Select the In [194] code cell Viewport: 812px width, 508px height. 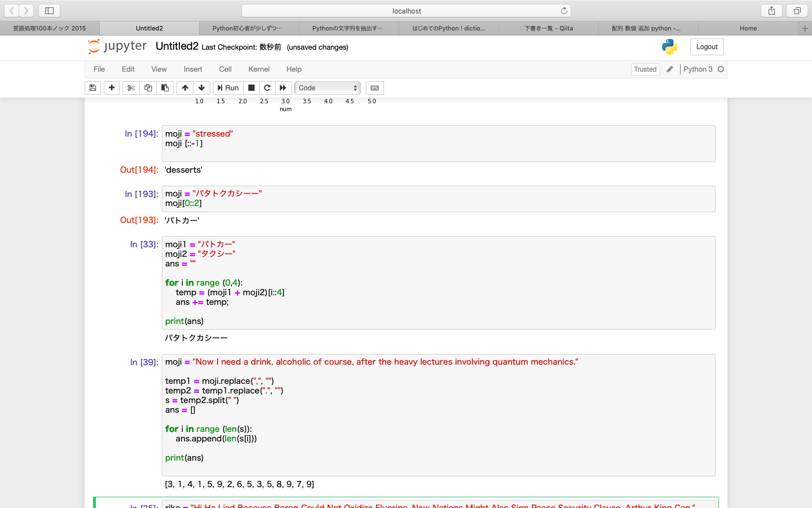(438, 143)
